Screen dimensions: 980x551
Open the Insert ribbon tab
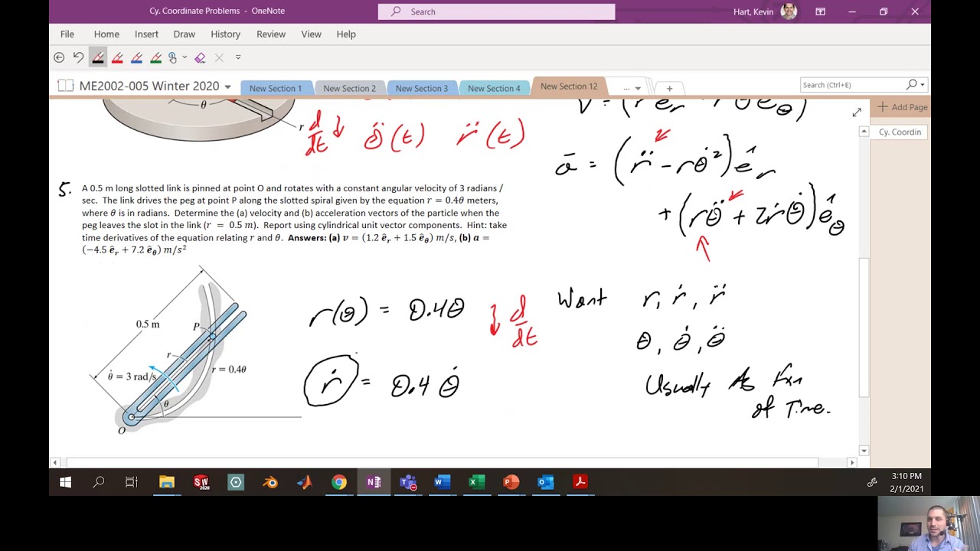[x=146, y=34]
